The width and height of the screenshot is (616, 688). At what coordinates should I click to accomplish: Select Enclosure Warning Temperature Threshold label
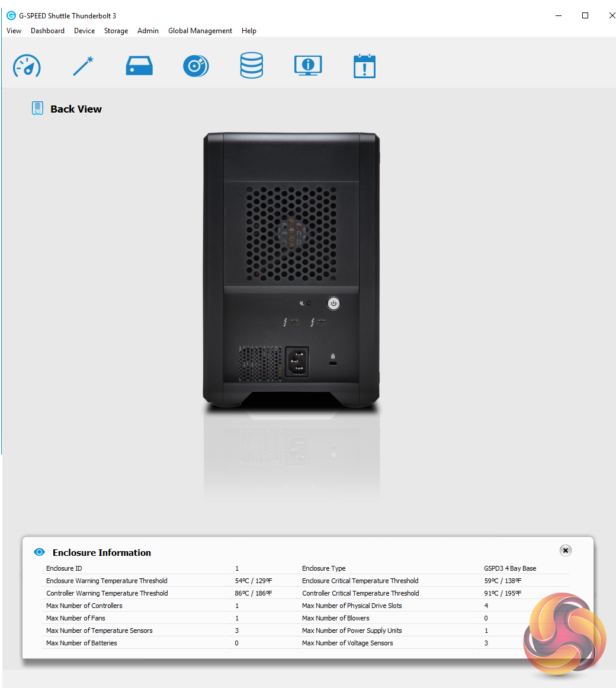107,581
